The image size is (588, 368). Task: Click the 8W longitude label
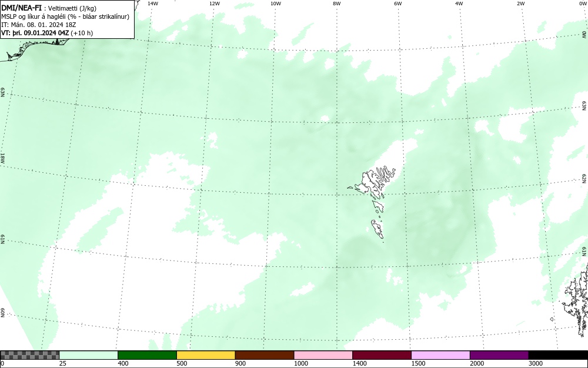pyautogui.click(x=337, y=4)
